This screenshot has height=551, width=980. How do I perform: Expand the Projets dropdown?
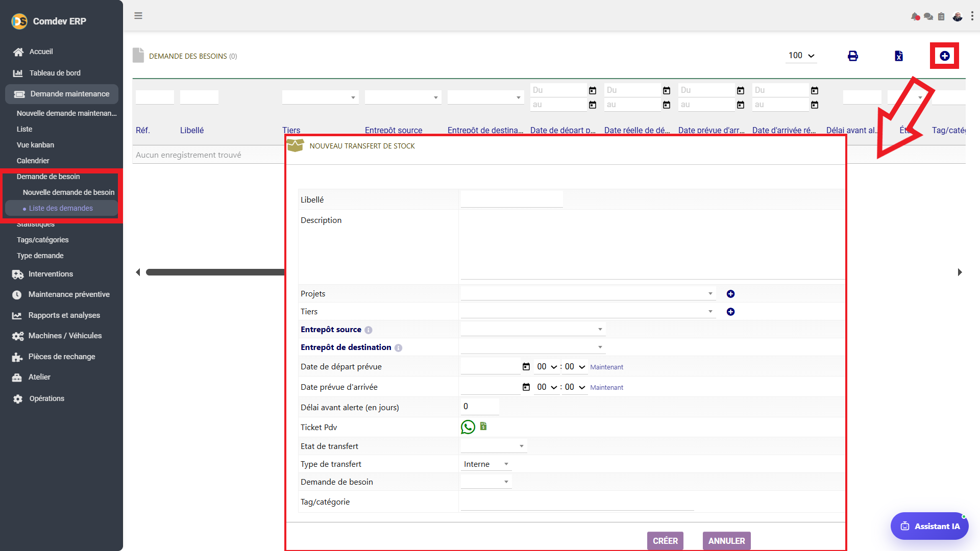point(588,293)
